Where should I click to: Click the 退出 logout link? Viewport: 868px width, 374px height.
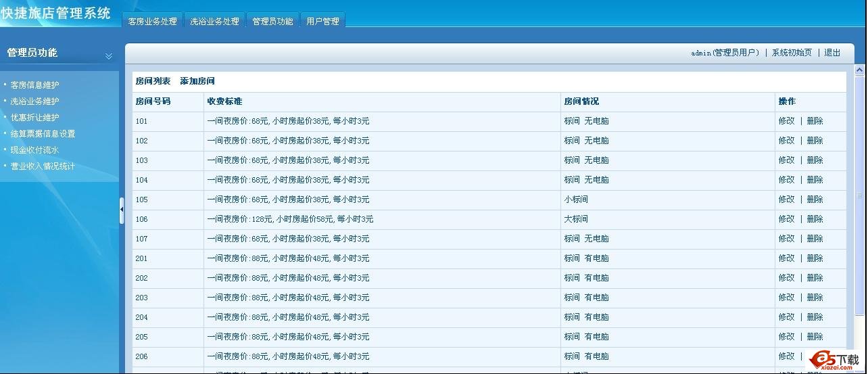pos(832,53)
